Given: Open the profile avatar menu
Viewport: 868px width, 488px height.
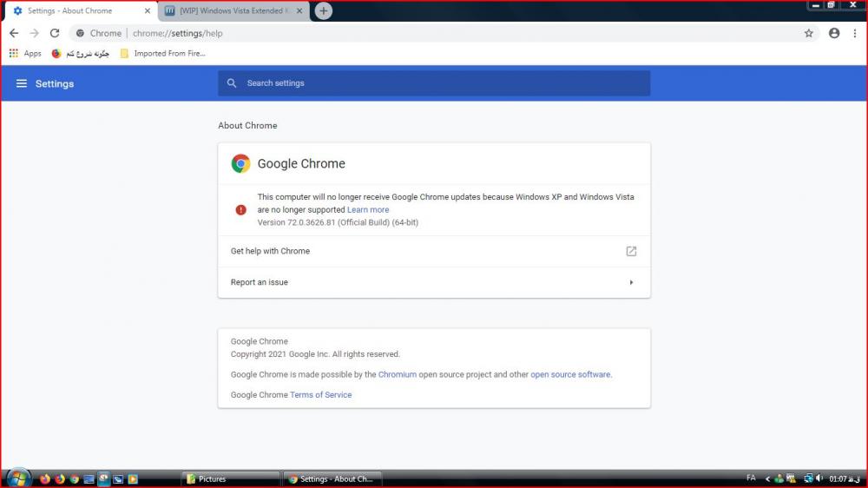Looking at the screenshot, I should click(834, 33).
